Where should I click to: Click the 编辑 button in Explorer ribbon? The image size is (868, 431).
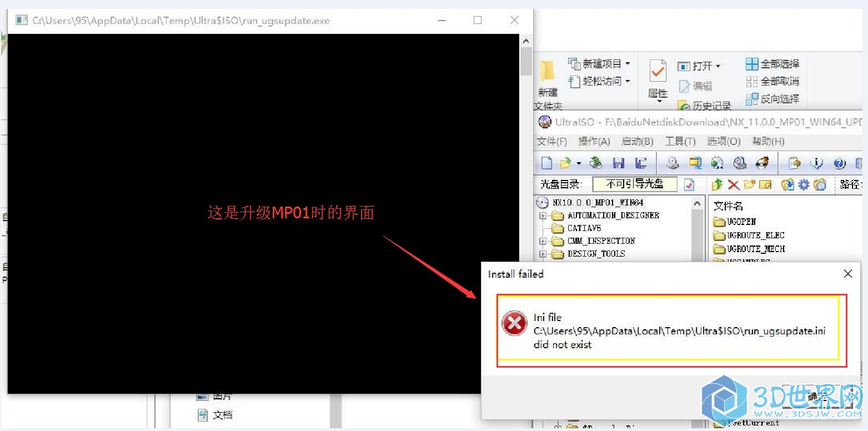click(695, 86)
